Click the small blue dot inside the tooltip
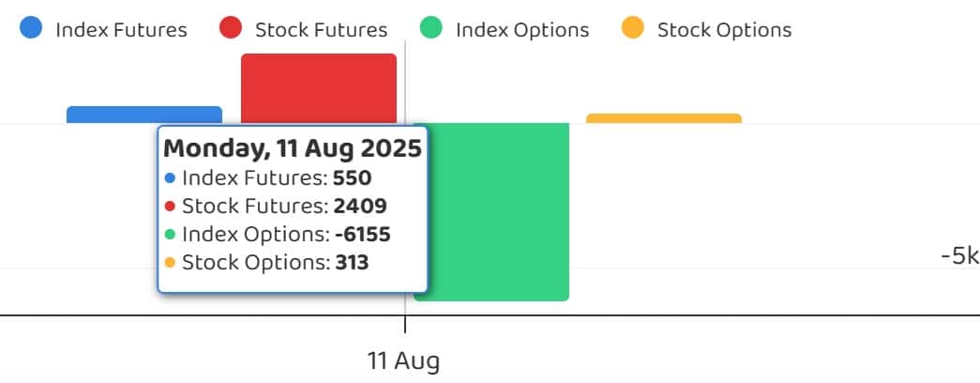980x383 pixels. pyautogui.click(x=170, y=178)
